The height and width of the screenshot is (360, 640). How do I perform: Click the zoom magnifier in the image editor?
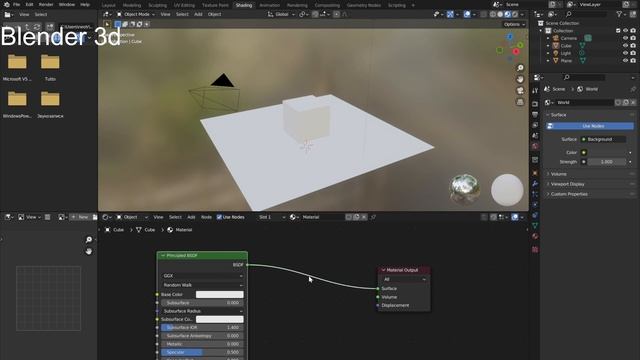(89, 240)
